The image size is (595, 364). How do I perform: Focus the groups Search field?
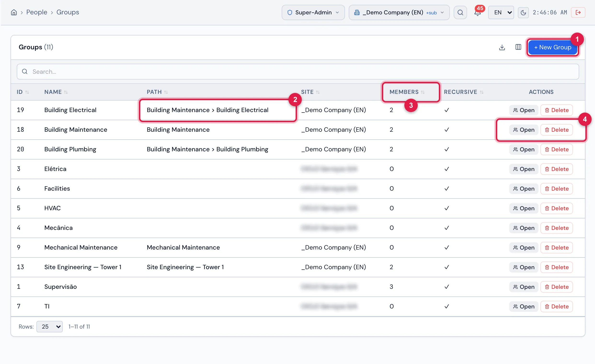pos(298,72)
